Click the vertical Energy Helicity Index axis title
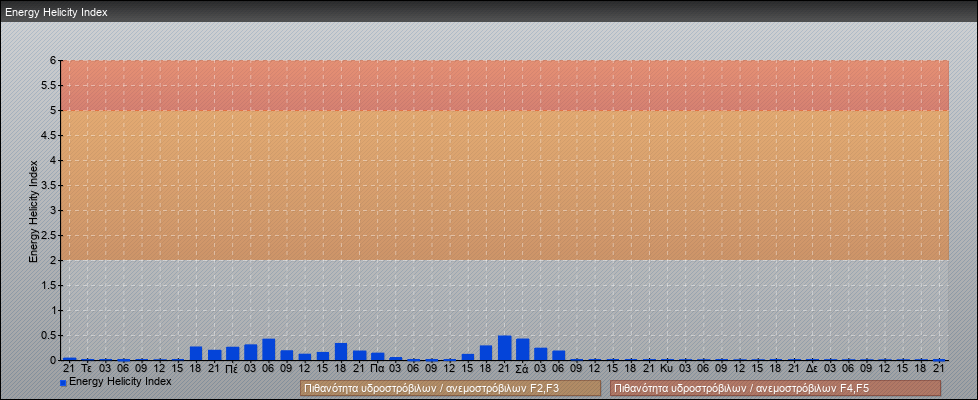The height and width of the screenshot is (400, 978). pyautogui.click(x=34, y=211)
